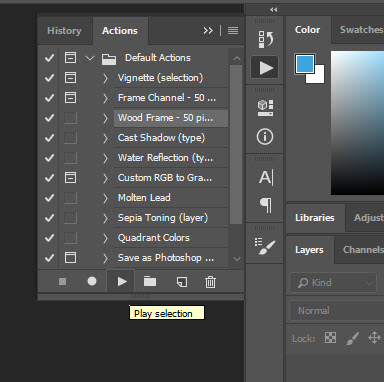
Task: Switch to the Channels tab
Action: (x=363, y=250)
